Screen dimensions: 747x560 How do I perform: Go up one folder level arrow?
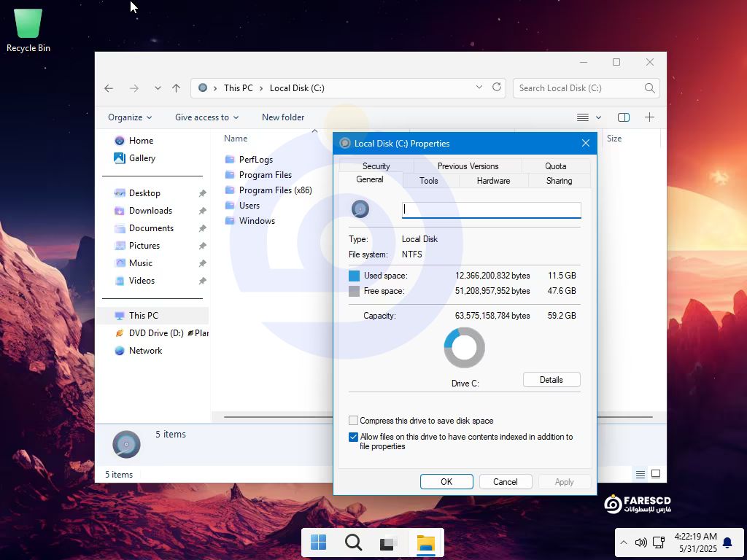point(177,88)
